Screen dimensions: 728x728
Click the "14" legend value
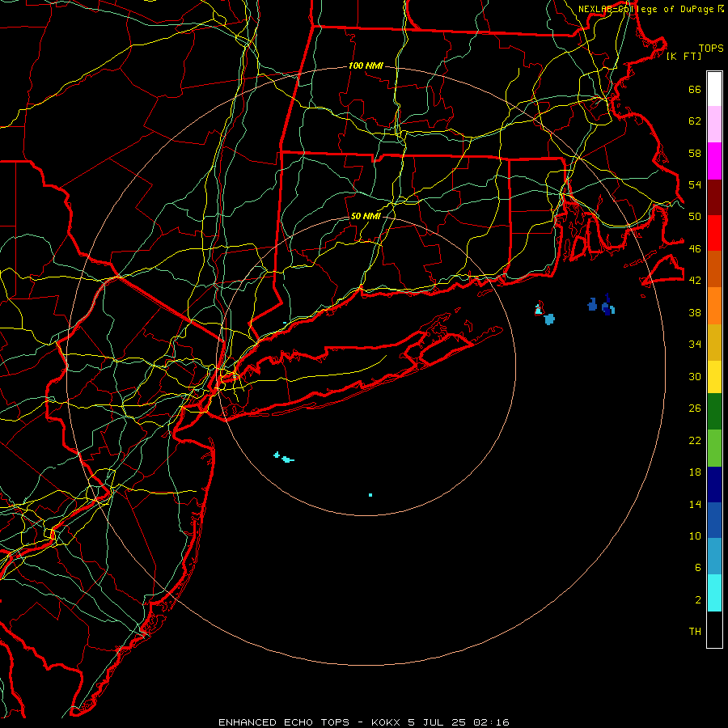(x=695, y=504)
